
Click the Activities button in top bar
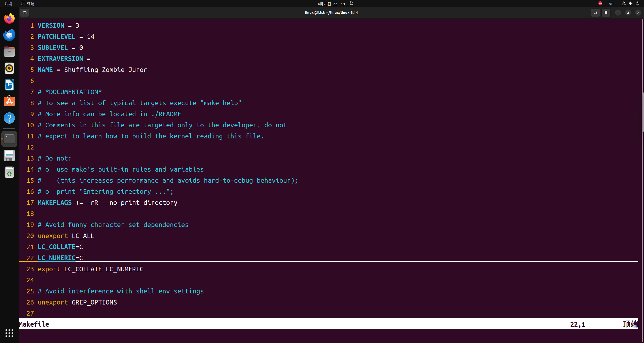8,4
